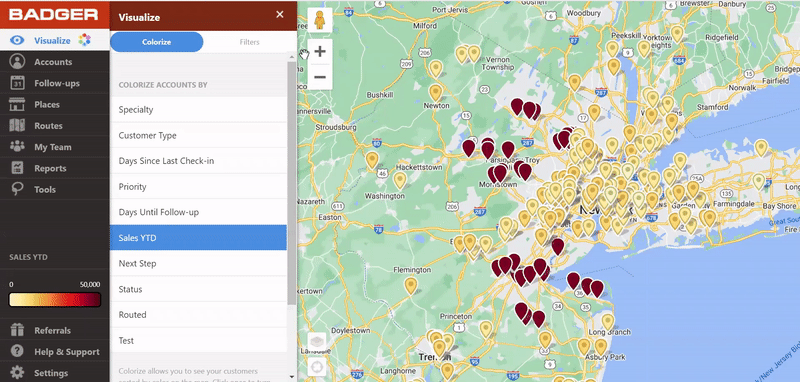Colorize accounts by Specialty

pyautogui.click(x=198, y=110)
